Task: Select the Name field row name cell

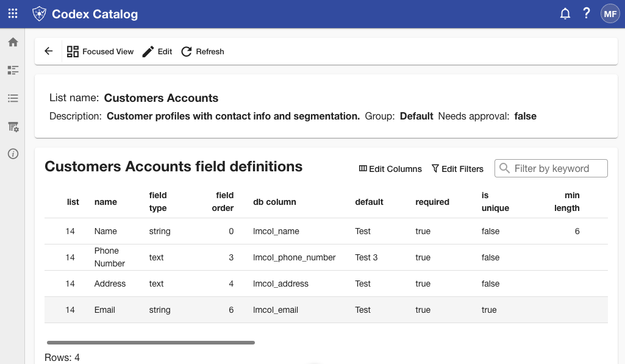Action: click(105, 231)
